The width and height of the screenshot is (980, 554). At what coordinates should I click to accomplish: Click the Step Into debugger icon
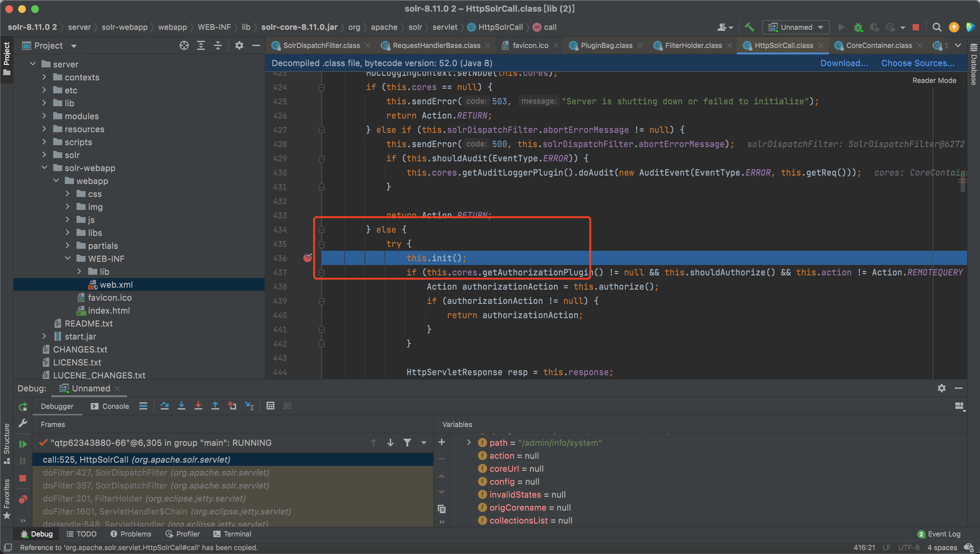pyautogui.click(x=181, y=406)
